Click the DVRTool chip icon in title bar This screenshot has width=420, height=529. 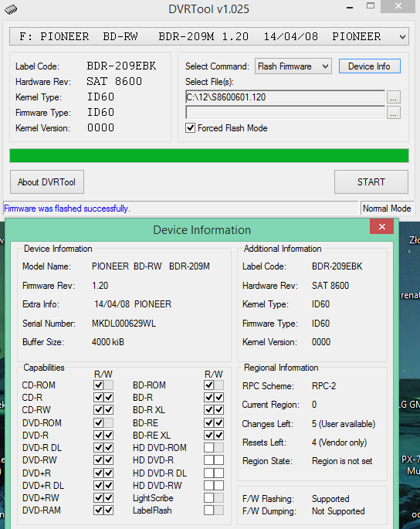tap(11, 9)
